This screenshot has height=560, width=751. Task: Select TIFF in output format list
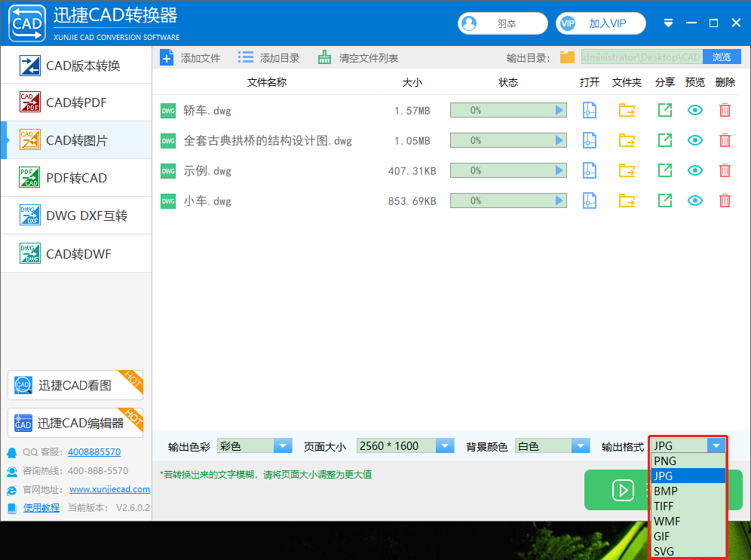[688, 506]
